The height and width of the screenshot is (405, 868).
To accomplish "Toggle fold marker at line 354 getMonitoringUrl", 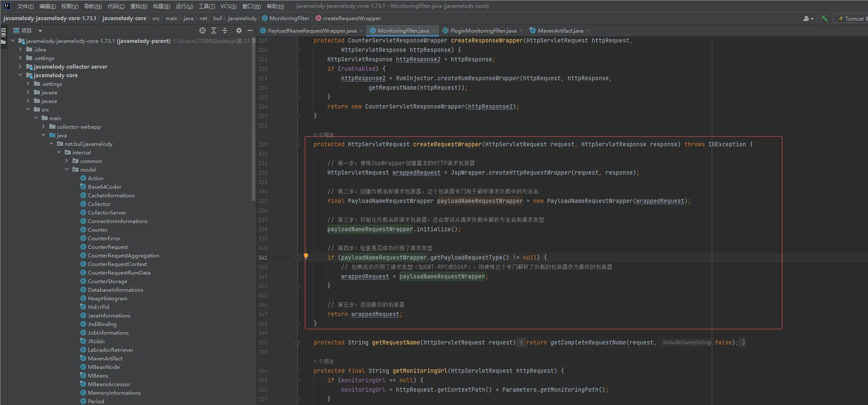I will point(297,371).
